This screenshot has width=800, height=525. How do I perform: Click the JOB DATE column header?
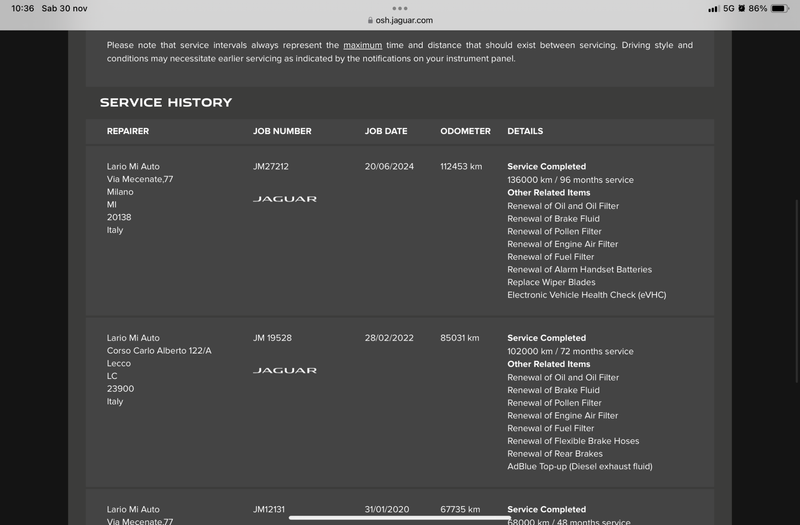pos(386,131)
